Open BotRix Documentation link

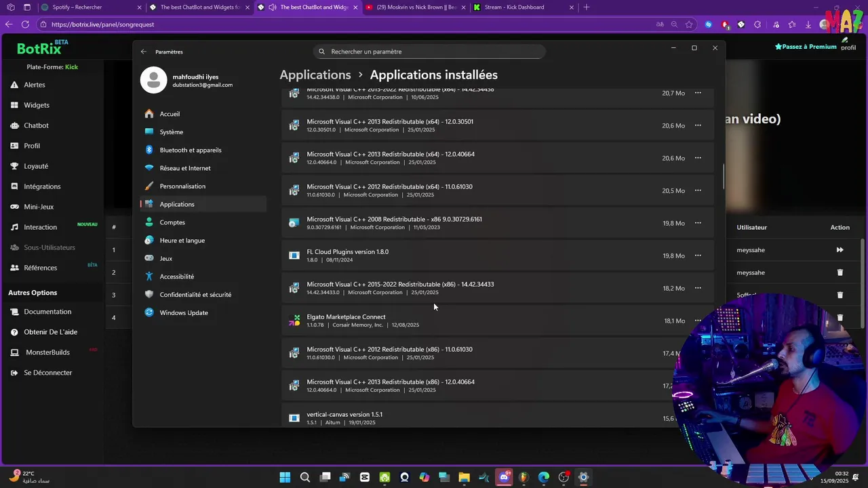click(x=47, y=312)
